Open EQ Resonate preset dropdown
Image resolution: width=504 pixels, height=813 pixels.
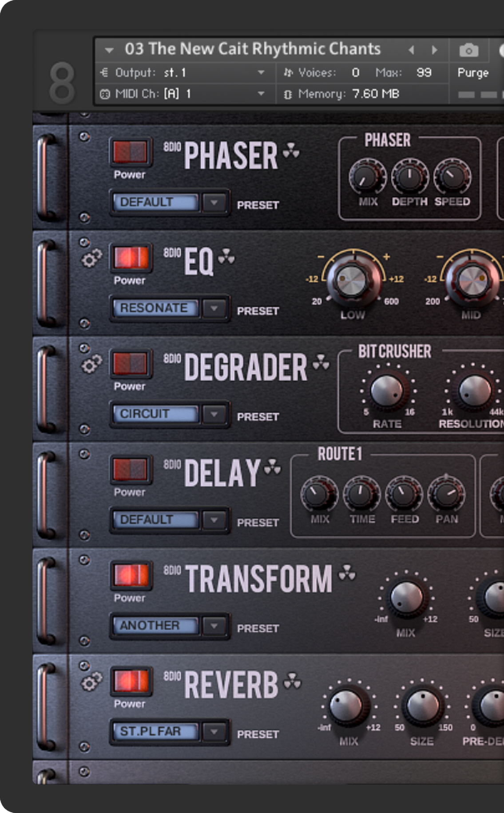pyautogui.click(x=214, y=308)
